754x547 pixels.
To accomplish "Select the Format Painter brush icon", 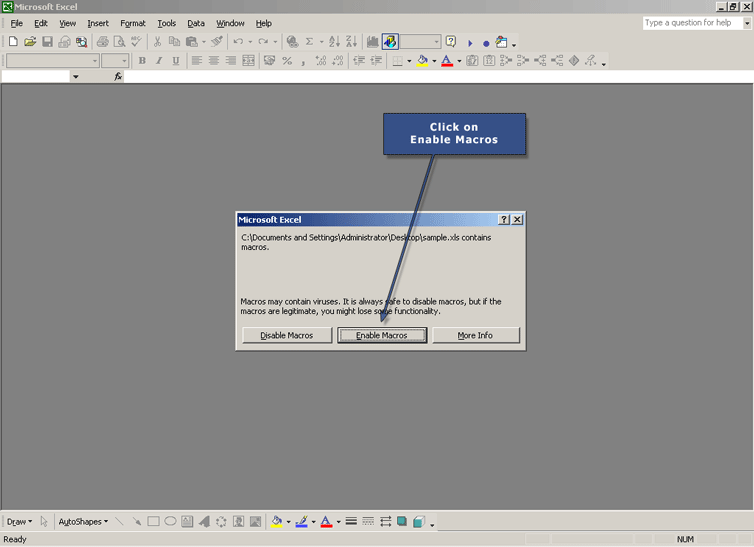I will point(217,42).
